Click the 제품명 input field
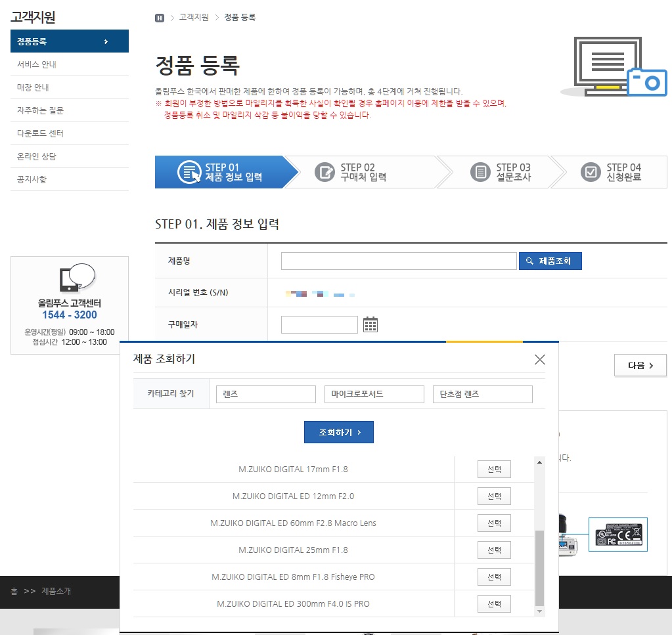 [399, 261]
